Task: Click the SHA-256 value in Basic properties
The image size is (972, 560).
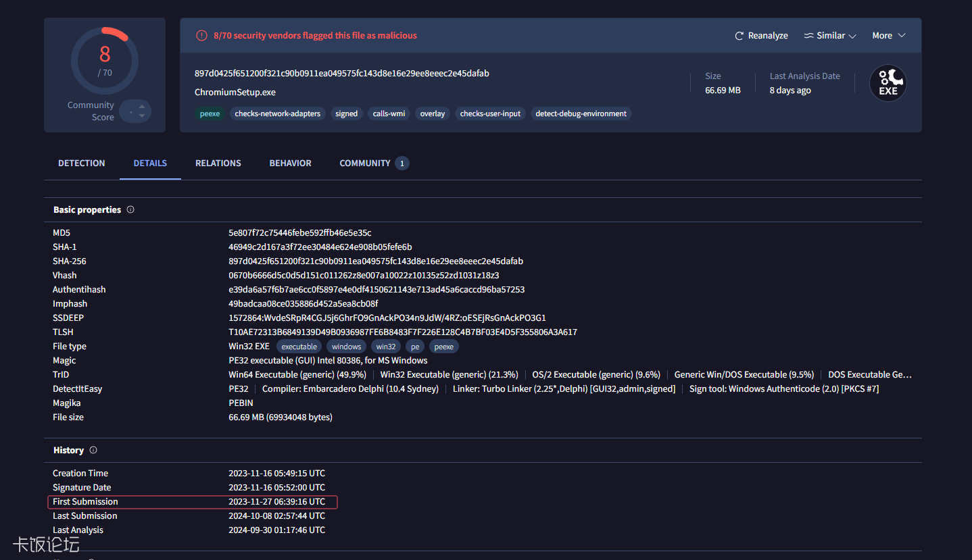Action: pyautogui.click(x=376, y=261)
